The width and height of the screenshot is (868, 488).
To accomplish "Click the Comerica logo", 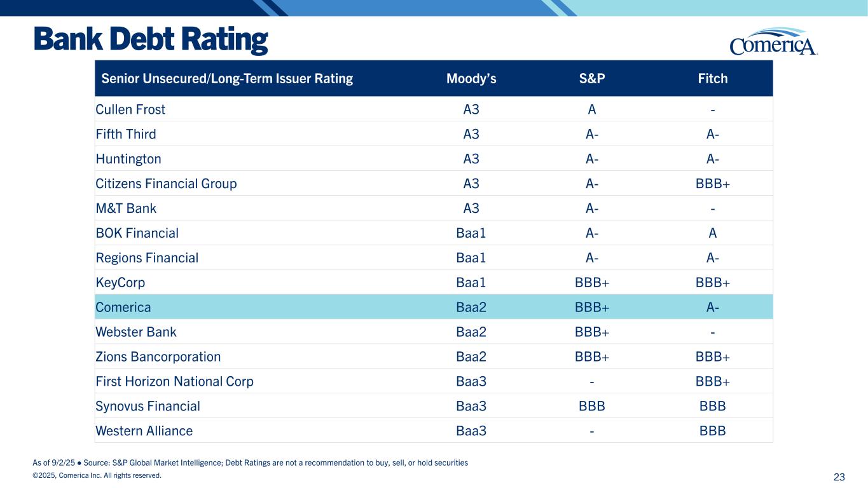I will [773, 42].
